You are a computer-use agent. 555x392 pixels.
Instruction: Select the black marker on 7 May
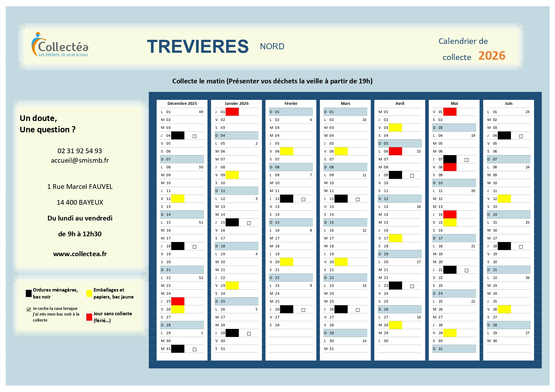[450, 159]
